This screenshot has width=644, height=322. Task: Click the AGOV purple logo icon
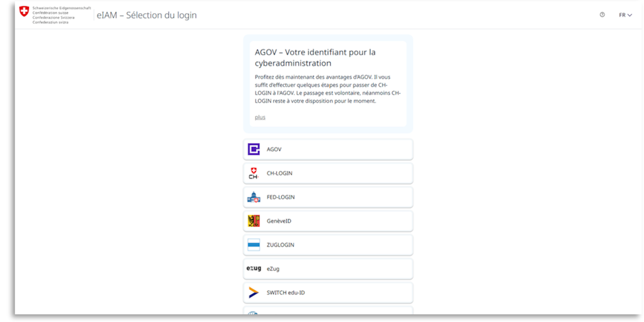coord(254,150)
